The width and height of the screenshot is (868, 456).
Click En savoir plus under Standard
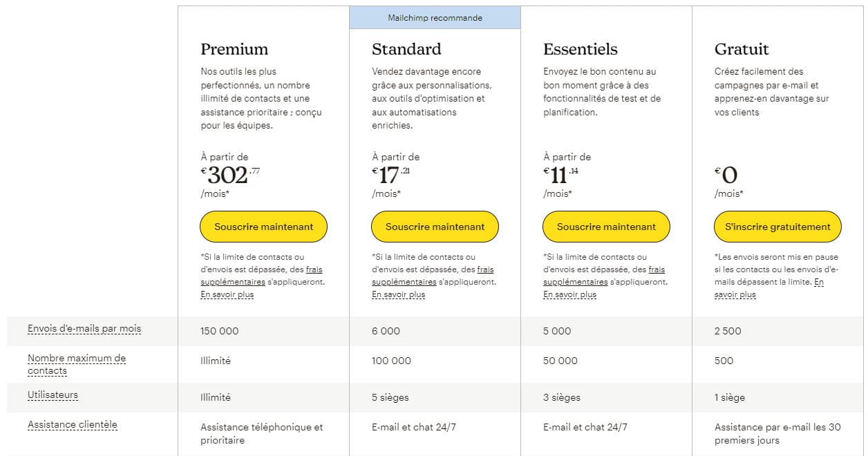click(398, 294)
